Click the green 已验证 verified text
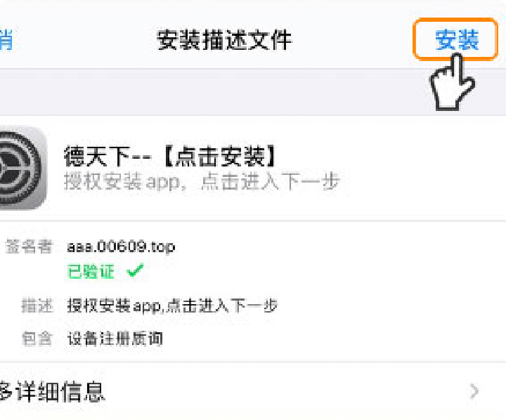506x420 pixels. point(91,271)
